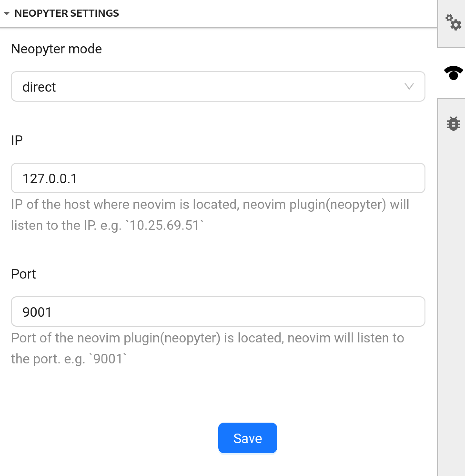
Task: Click the IP field label
Action: point(17,140)
